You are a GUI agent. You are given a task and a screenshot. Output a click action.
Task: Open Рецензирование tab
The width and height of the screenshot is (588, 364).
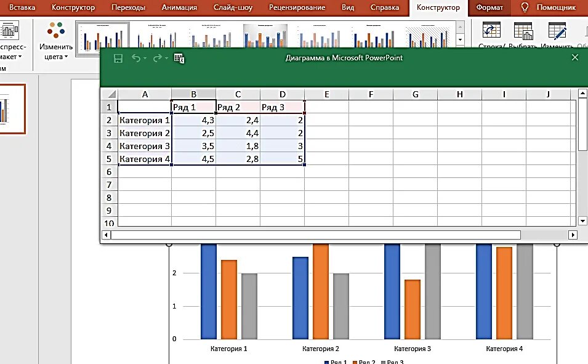pyautogui.click(x=297, y=7)
